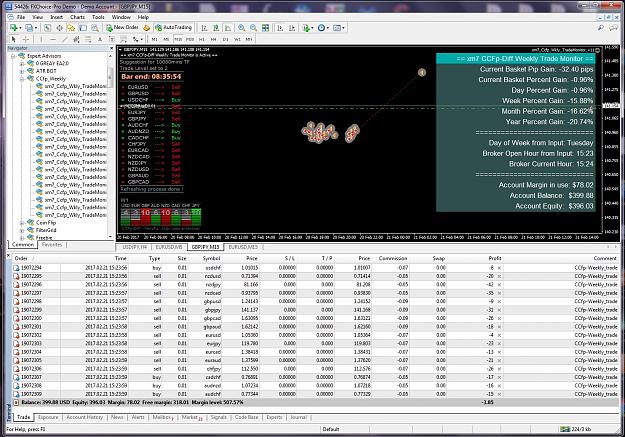The width and height of the screenshot is (625, 437).
Task: Collapse the CCfp_Weekly folder node
Action: (22, 79)
